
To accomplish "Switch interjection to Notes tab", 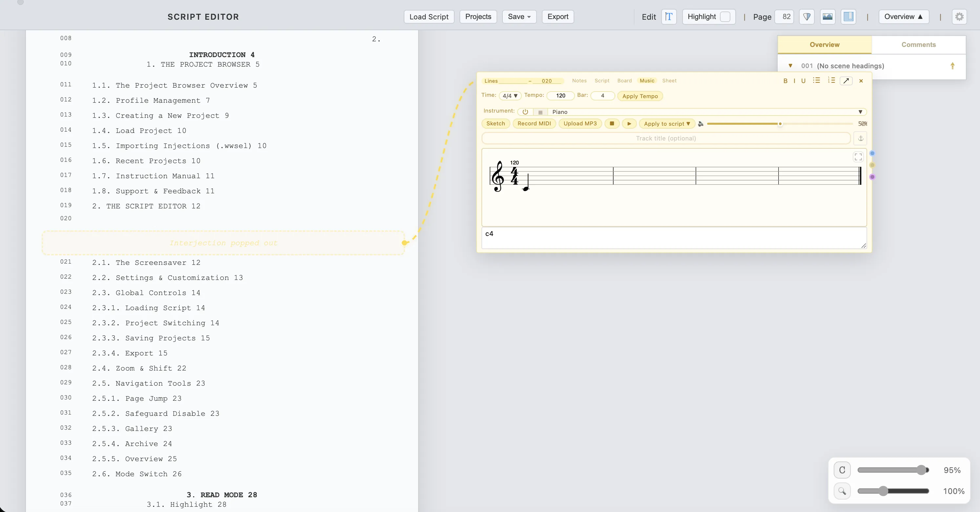I will [x=579, y=81].
